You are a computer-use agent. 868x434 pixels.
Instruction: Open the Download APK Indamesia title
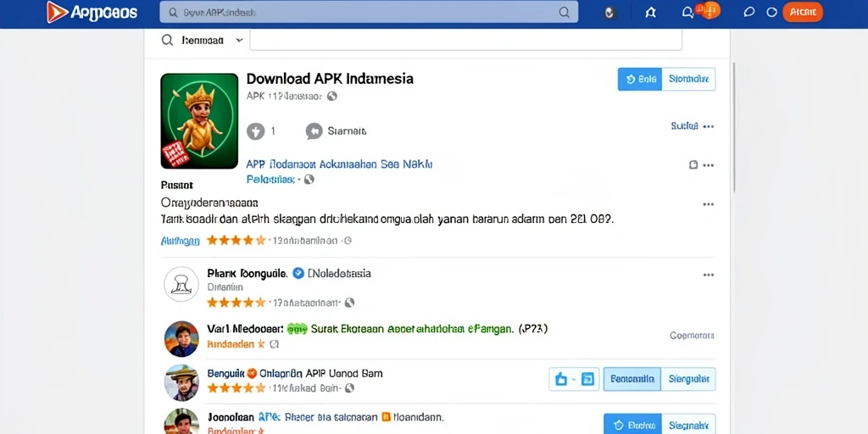click(330, 79)
